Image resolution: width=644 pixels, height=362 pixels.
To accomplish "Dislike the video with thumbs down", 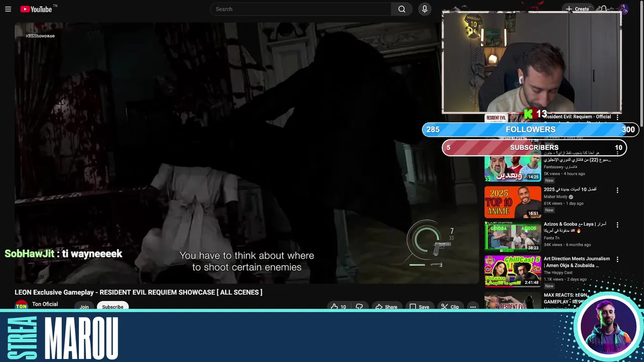I will point(359,307).
